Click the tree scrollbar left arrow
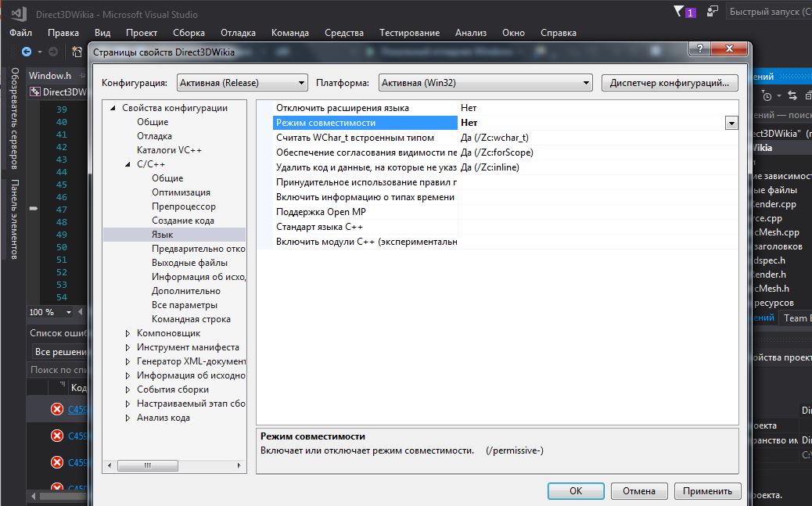 (110, 465)
